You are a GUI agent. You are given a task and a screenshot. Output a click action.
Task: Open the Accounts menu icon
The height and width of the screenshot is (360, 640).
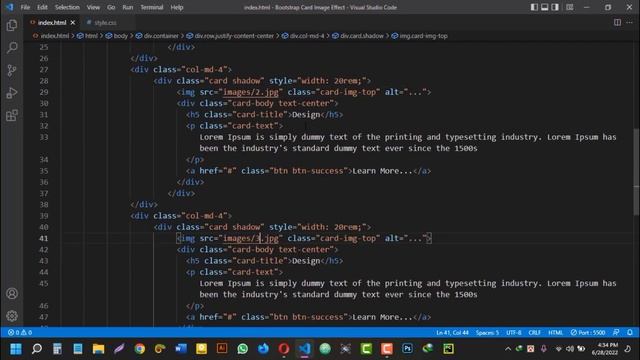tap(12, 293)
